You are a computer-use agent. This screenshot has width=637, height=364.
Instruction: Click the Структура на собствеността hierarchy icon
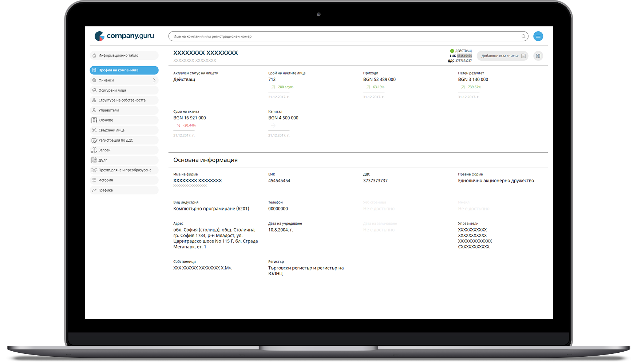click(x=94, y=100)
